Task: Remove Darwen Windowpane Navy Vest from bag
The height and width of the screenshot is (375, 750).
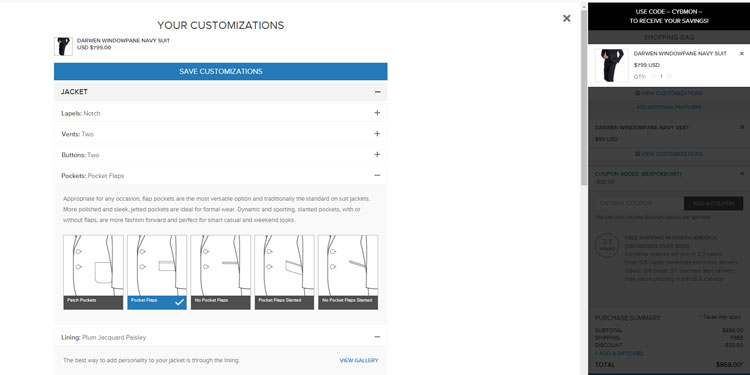Action: (x=742, y=127)
